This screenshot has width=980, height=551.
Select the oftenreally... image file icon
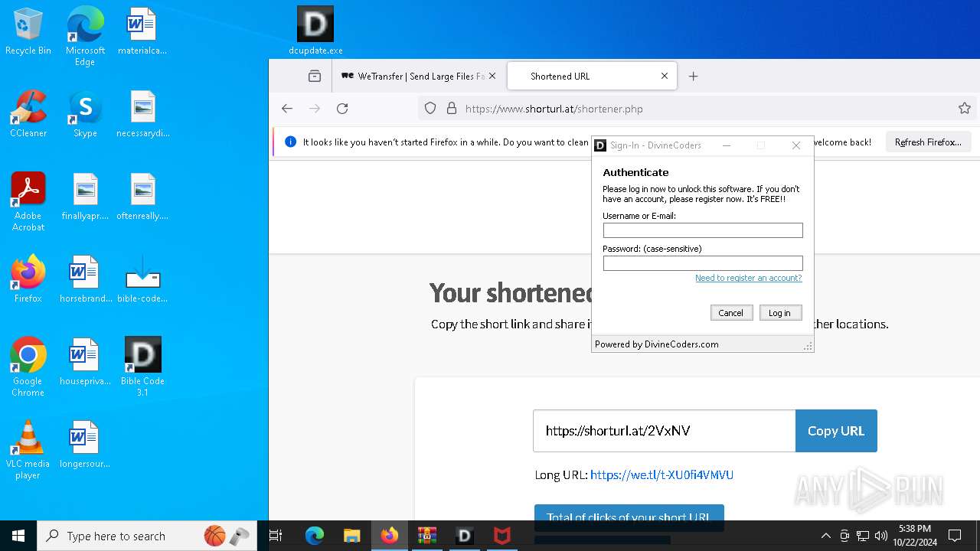142,196
